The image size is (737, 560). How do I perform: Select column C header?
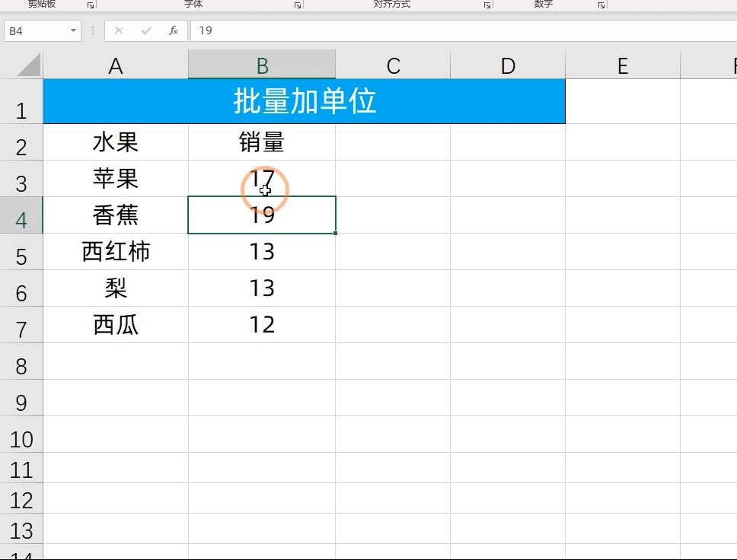(393, 65)
